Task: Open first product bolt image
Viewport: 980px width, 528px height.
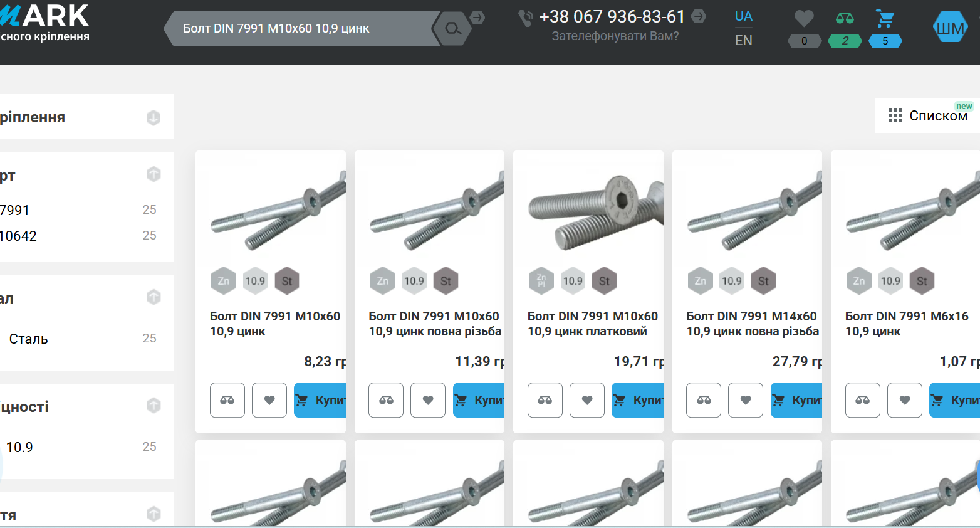Action: pyautogui.click(x=278, y=210)
